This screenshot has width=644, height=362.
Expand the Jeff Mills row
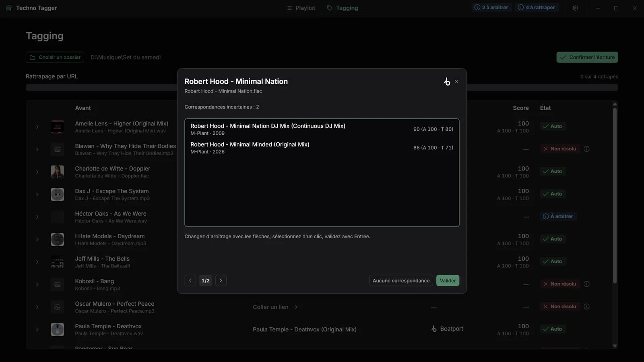point(37,262)
